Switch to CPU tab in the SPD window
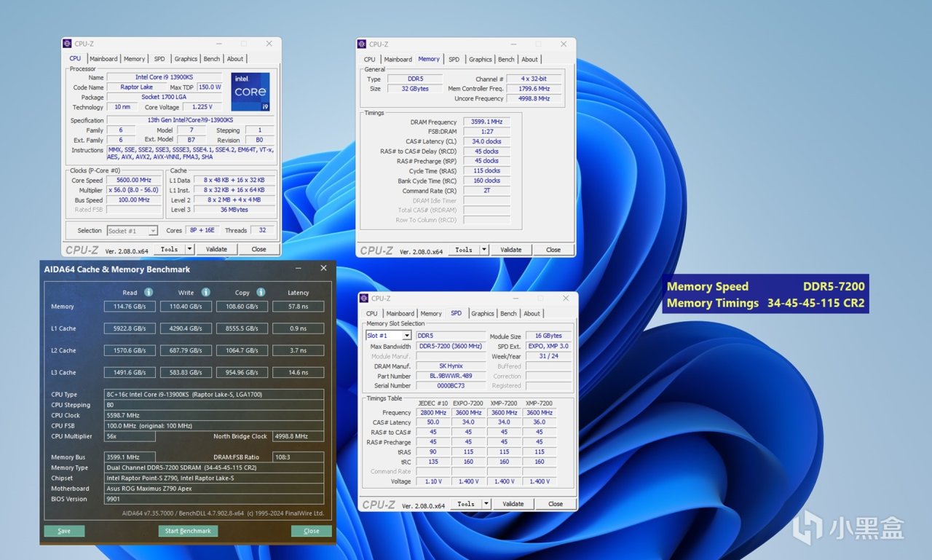 click(372, 314)
